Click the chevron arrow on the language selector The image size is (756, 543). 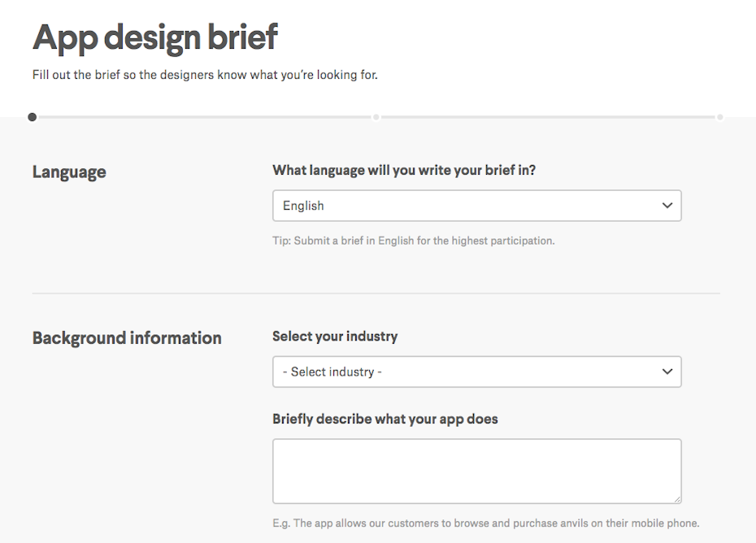[x=667, y=206]
